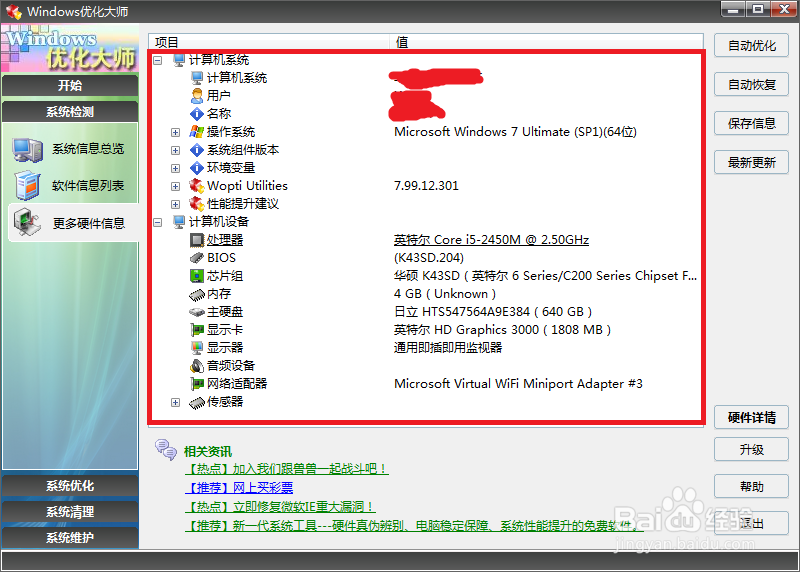This screenshot has width=800, height=572.
Task: Click the 芯片组 motherboard icon
Action: (197, 276)
